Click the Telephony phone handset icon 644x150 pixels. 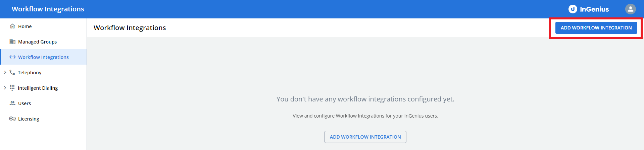(12, 72)
